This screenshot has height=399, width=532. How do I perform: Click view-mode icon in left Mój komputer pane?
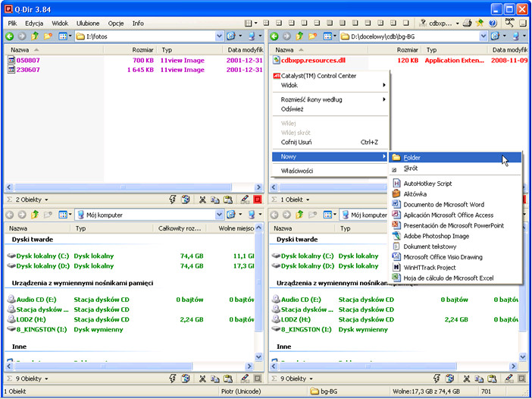[63, 215]
